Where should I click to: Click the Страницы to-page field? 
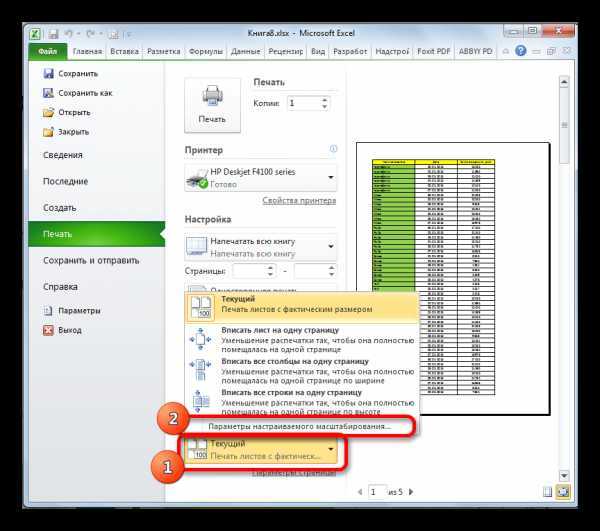coord(310,271)
